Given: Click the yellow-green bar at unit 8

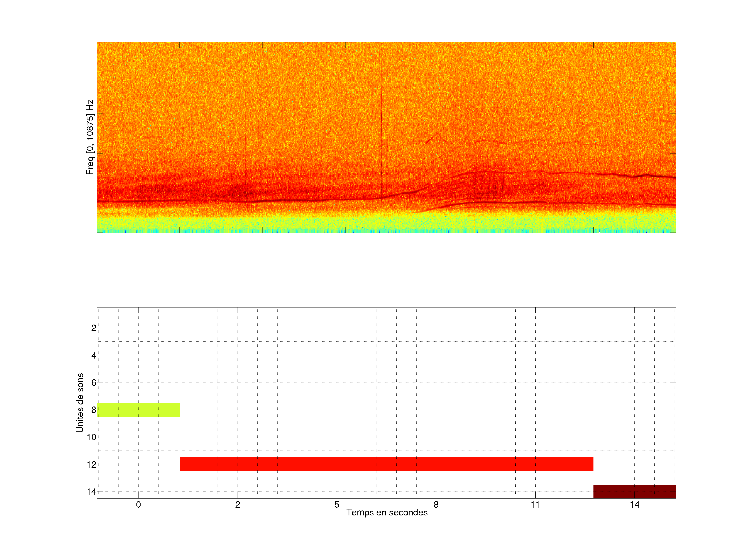Looking at the screenshot, I should (138, 409).
